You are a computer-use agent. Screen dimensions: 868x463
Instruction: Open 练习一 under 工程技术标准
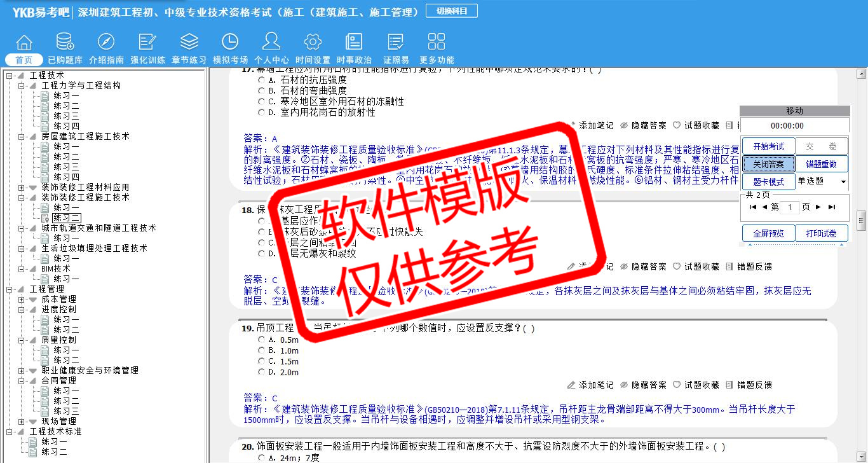[54, 441]
